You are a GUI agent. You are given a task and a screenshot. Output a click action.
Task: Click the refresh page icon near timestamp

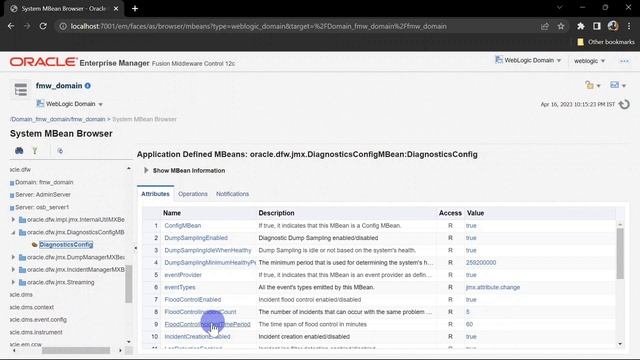tap(624, 104)
